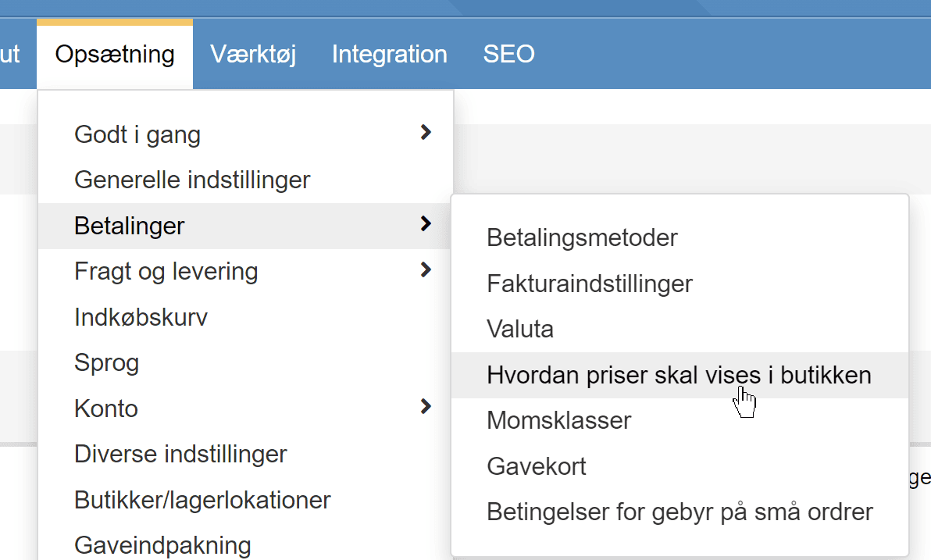The width and height of the screenshot is (931, 560).
Task: Expand the Konto submenu chevron
Action: coord(425,407)
